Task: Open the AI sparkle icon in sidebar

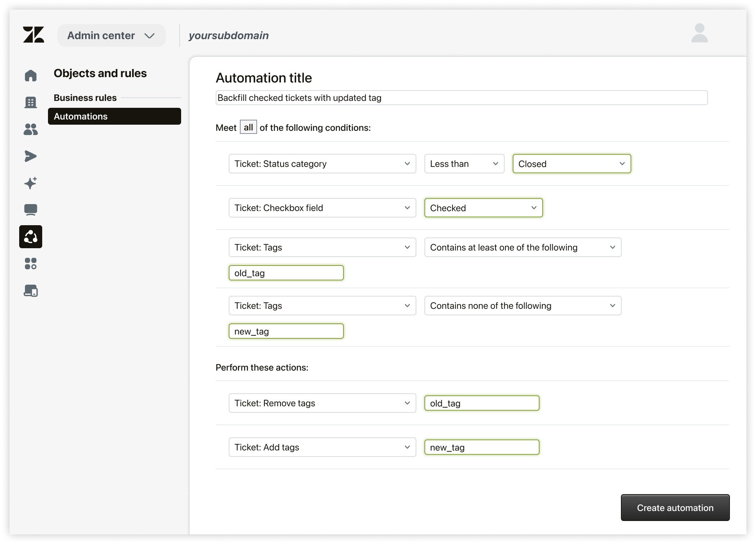Action: coord(31,183)
